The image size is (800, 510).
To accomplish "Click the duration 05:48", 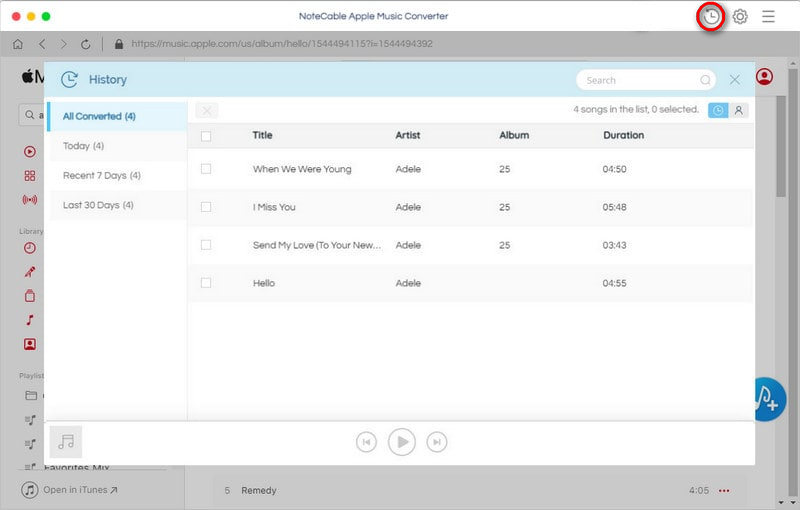I will coord(614,207).
